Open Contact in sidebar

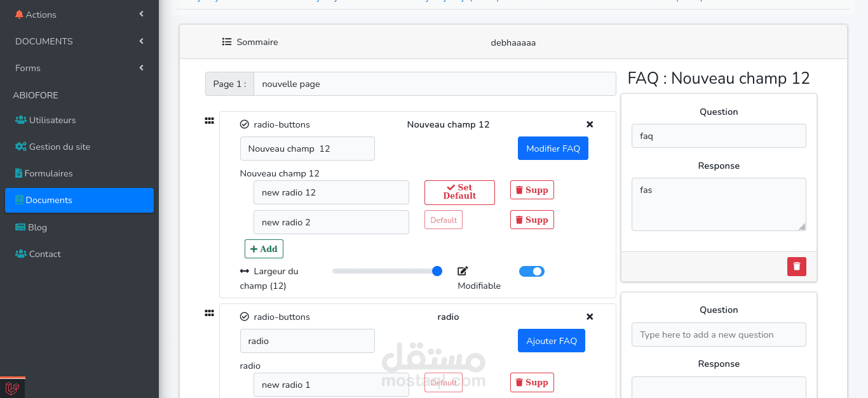point(79,254)
